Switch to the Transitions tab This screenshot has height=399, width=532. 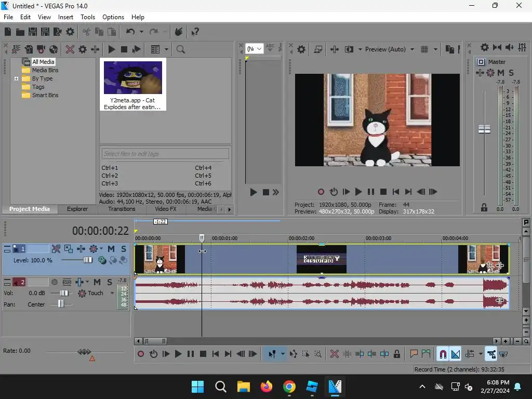point(122,209)
